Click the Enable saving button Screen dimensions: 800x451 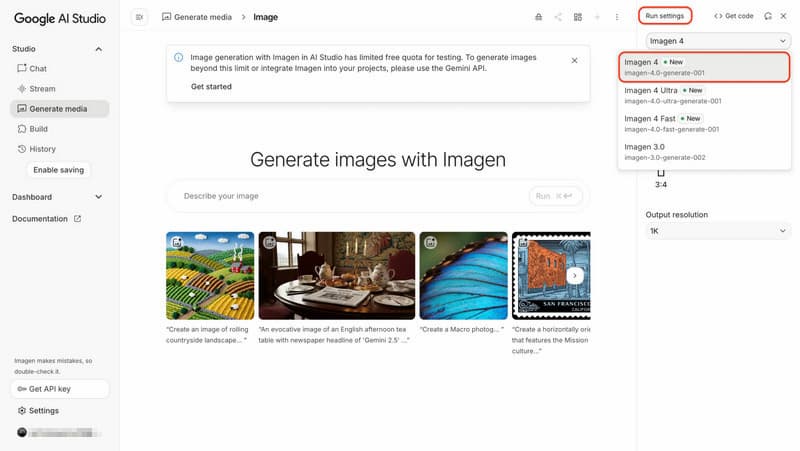pos(59,170)
